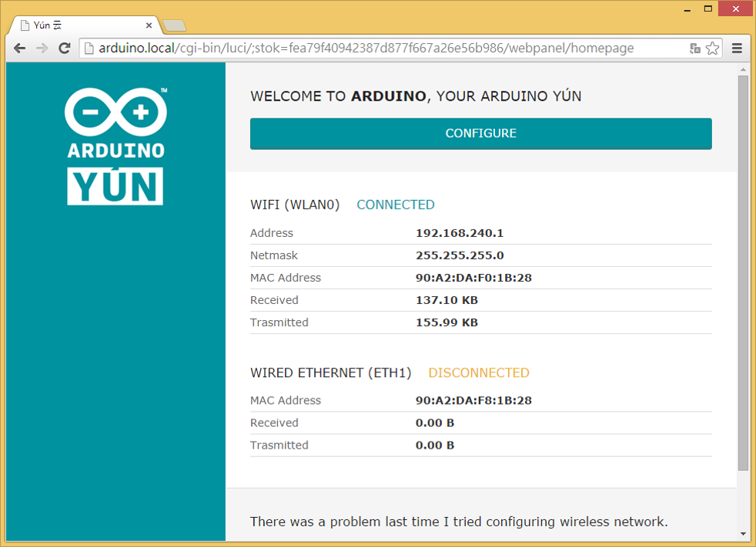Click the scrollbar down arrow

tap(743, 534)
